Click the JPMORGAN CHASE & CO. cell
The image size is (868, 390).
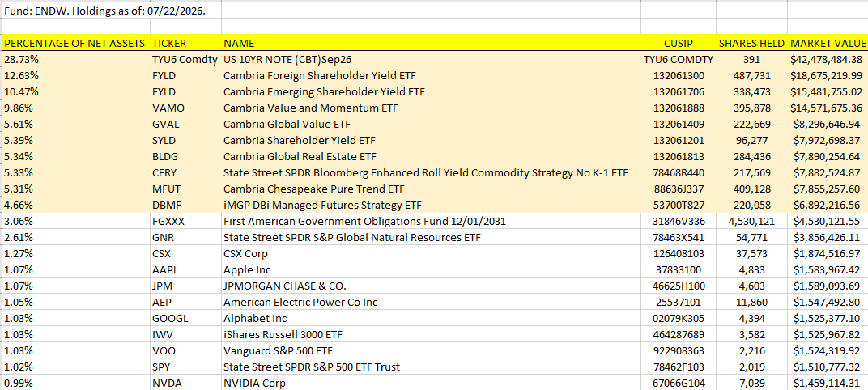point(431,286)
